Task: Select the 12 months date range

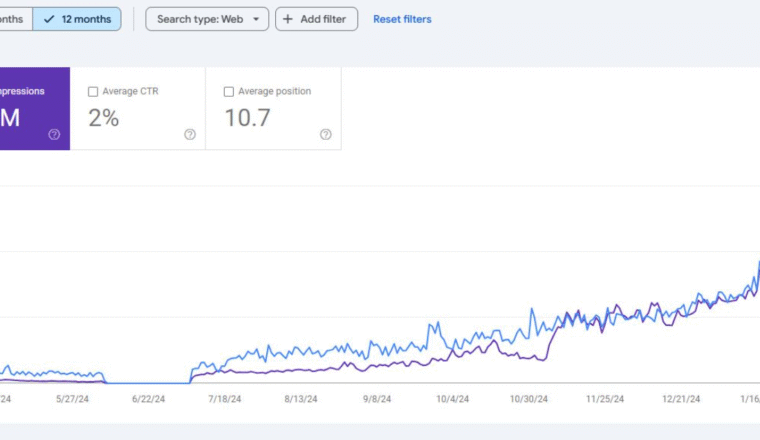Action: pos(77,19)
